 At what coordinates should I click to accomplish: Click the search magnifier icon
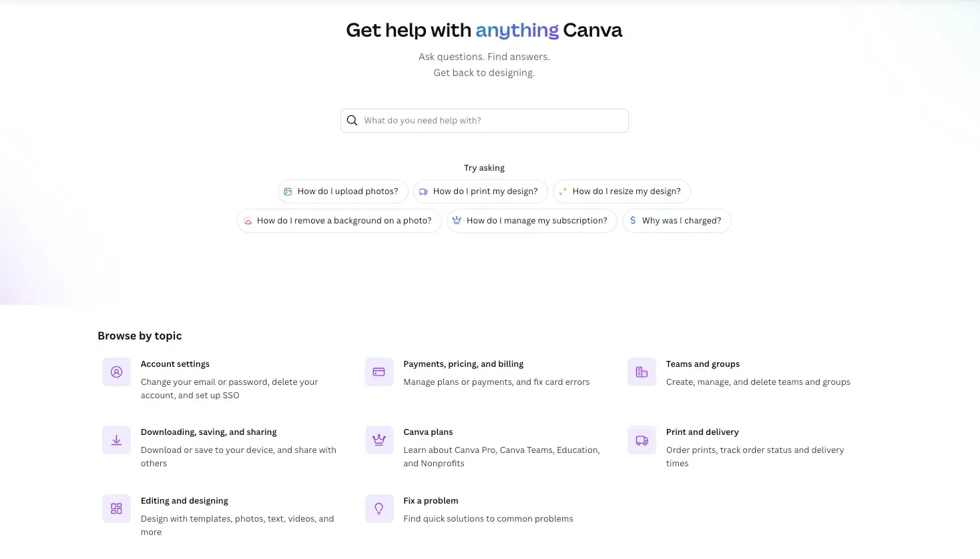[352, 120]
